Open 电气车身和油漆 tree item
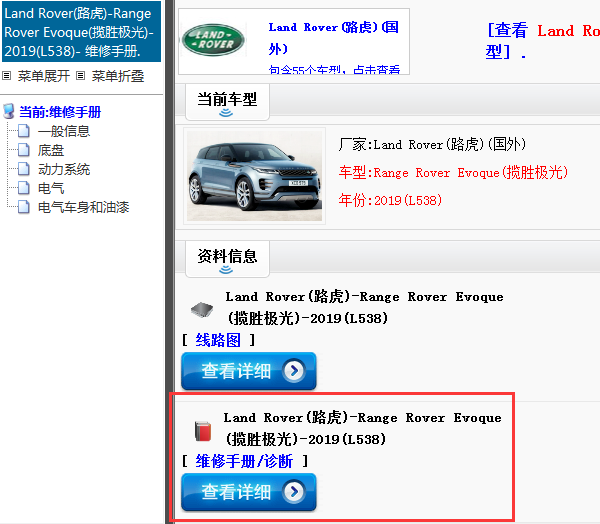This screenshot has height=524, width=600. click(x=83, y=207)
